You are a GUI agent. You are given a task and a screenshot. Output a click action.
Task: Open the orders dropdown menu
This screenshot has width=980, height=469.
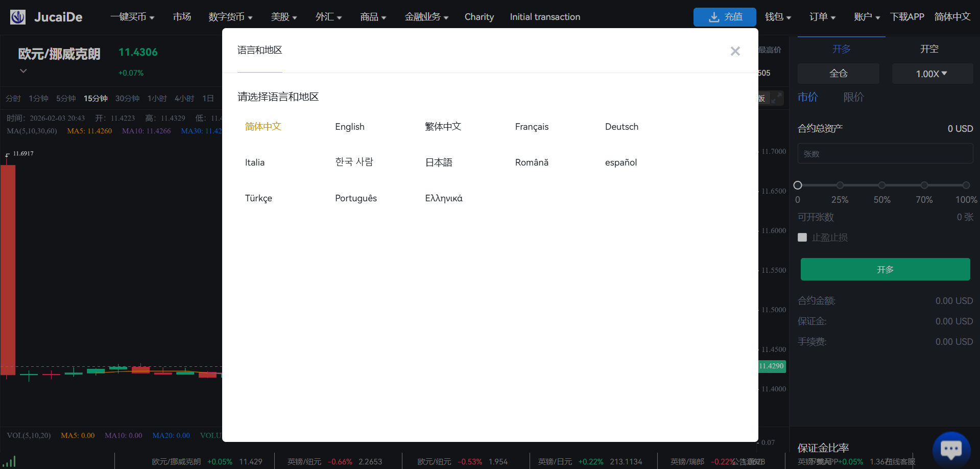coord(822,17)
